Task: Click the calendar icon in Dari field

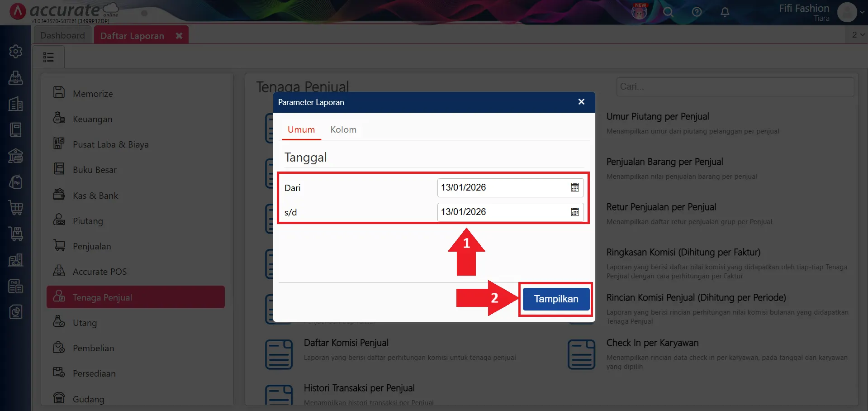Action: 574,188
